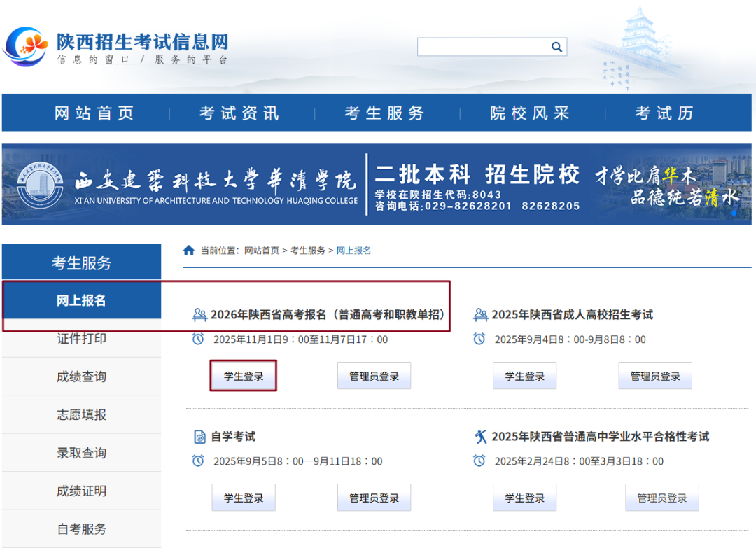The width and height of the screenshot is (756, 548).
Task: Click the magnifying glass search icon
Action: point(556,47)
